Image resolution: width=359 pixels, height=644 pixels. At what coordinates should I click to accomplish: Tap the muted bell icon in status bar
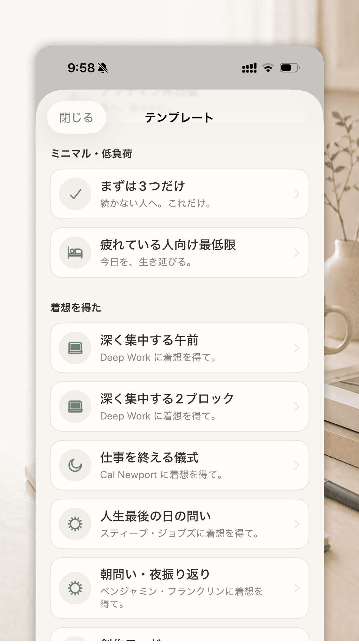point(103,68)
